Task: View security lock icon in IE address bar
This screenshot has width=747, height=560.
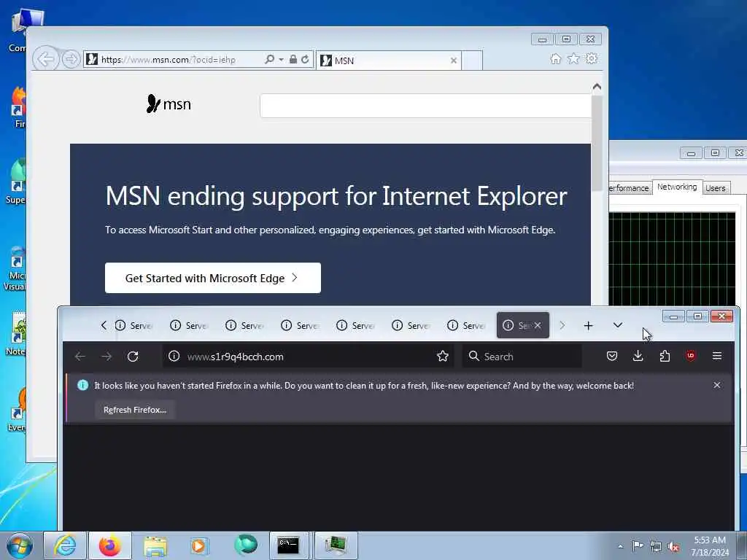Action: [x=293, y=60]
